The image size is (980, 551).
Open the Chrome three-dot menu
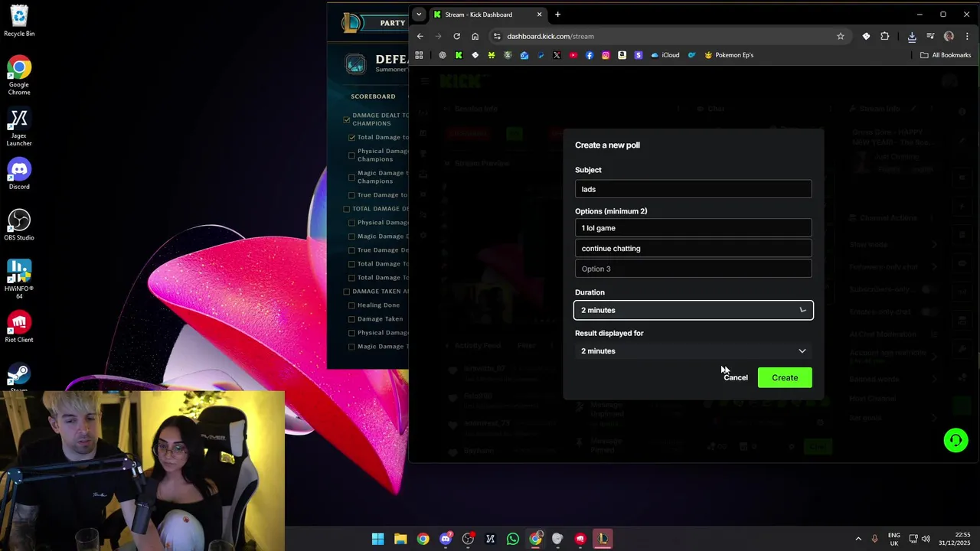click(968, 36)
